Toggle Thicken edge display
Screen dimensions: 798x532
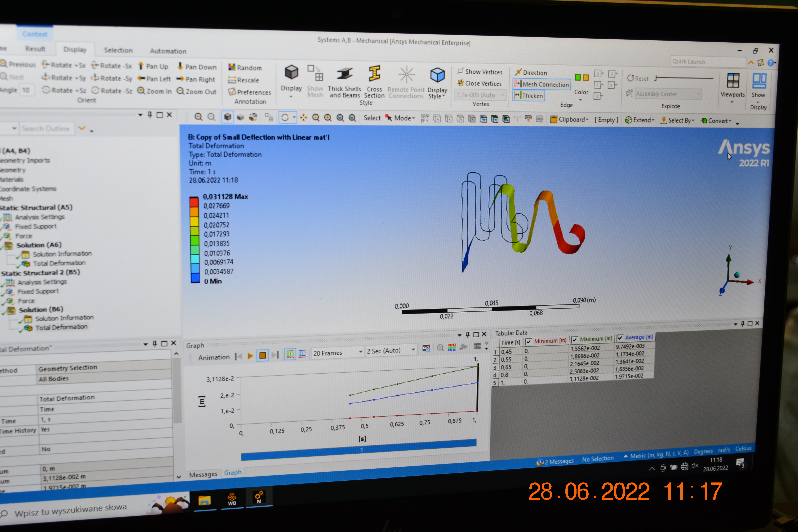point(529,96)
